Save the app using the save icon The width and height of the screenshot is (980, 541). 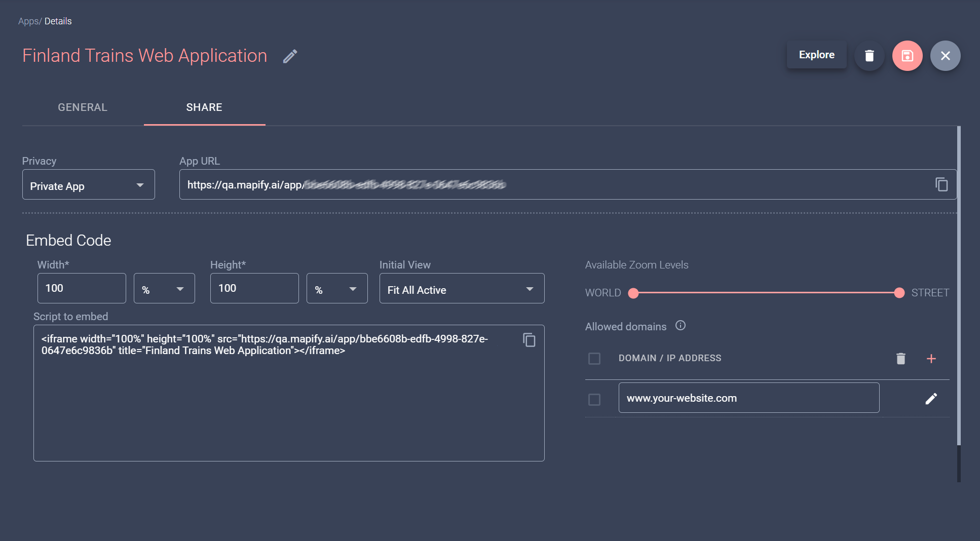tap(907, 56)
